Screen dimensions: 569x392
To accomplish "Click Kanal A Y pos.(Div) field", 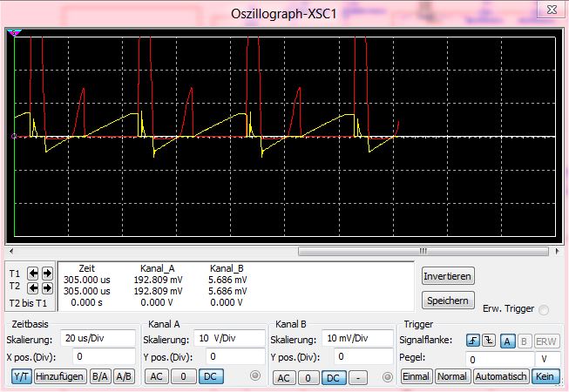I will coord(235,356).
